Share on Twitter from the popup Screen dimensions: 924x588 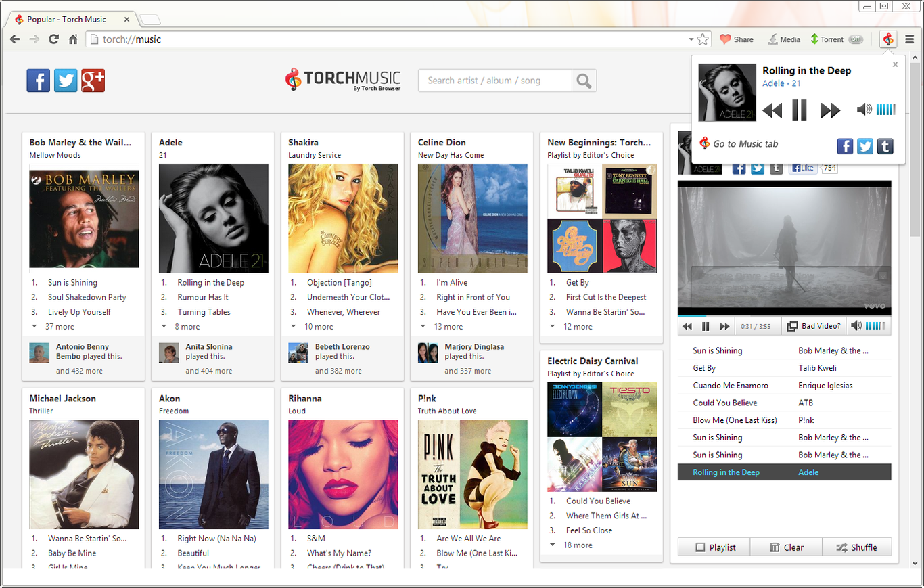pyautogui.click(x=865, y=145)
